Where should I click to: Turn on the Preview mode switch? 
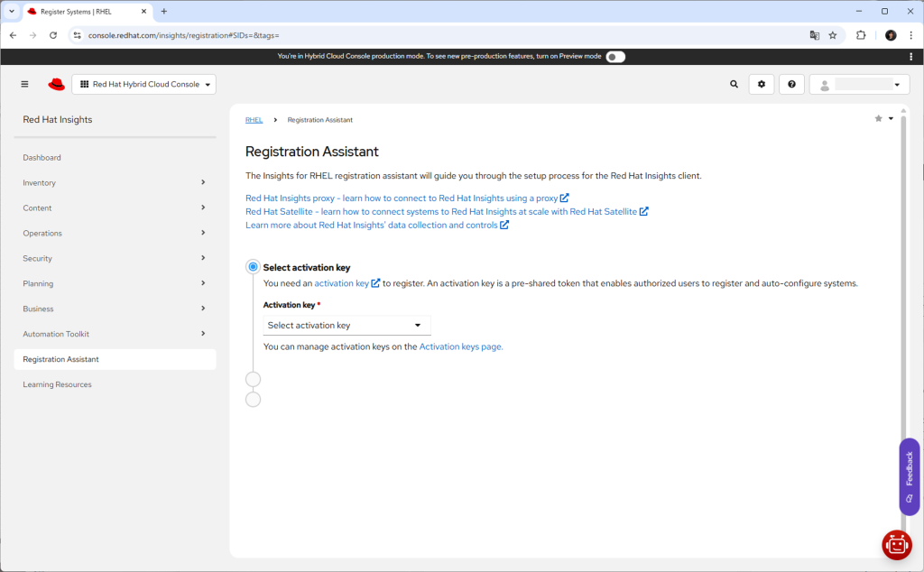coord(614,56)
